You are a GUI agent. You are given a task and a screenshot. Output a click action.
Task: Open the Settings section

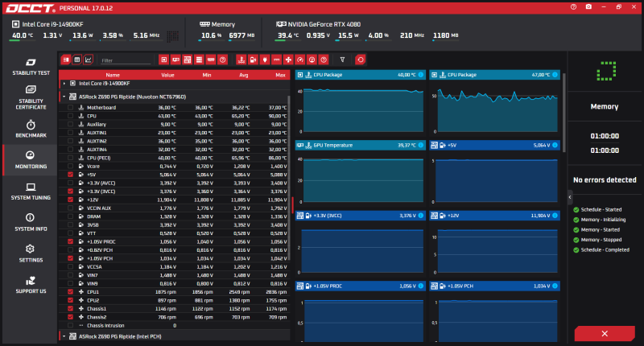pos(31,253)
